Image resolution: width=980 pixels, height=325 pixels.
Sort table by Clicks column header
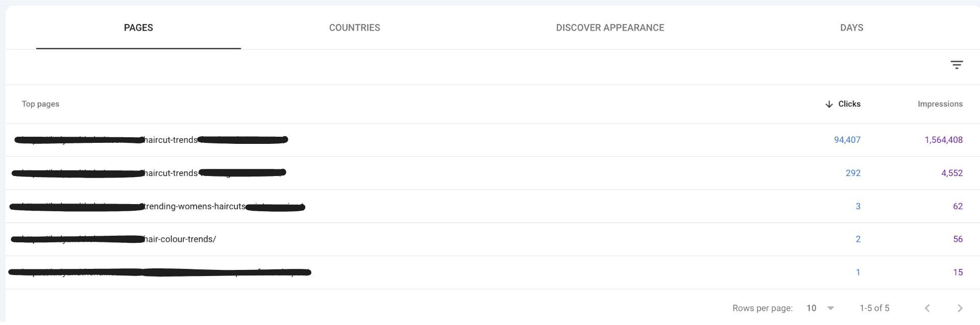849,104
